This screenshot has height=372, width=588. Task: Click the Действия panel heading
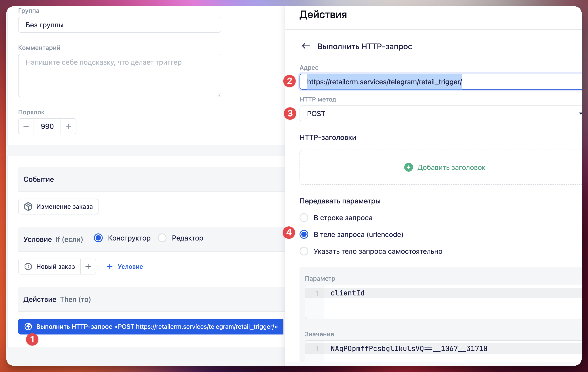pos(323,15)
